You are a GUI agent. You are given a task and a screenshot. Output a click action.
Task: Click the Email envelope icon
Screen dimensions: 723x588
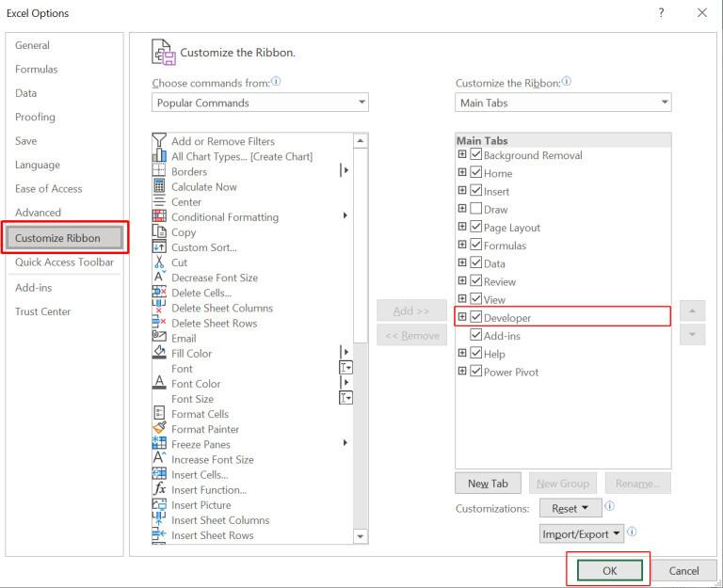pyautogui.click(x=159, y=338)
